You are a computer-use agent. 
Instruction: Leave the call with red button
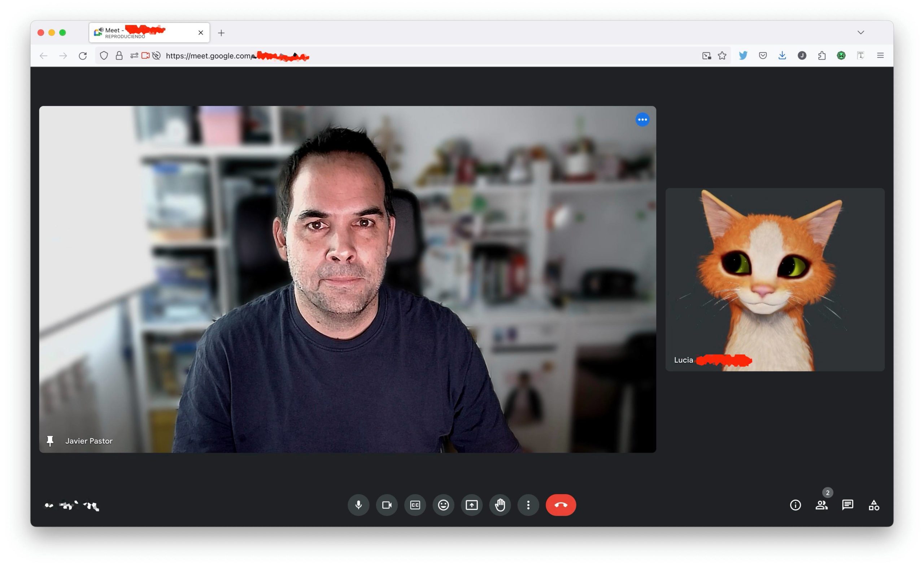point(561,505)
